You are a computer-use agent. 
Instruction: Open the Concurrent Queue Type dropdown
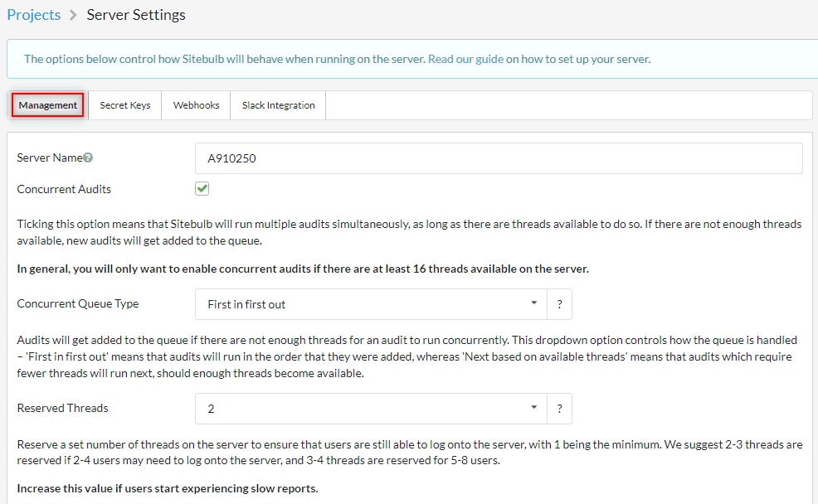tap(371, 304)
